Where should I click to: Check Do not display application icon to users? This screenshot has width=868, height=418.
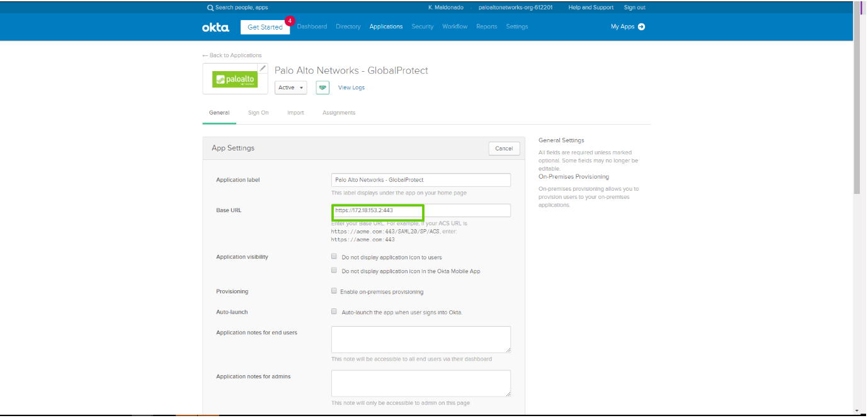[334, 257]
